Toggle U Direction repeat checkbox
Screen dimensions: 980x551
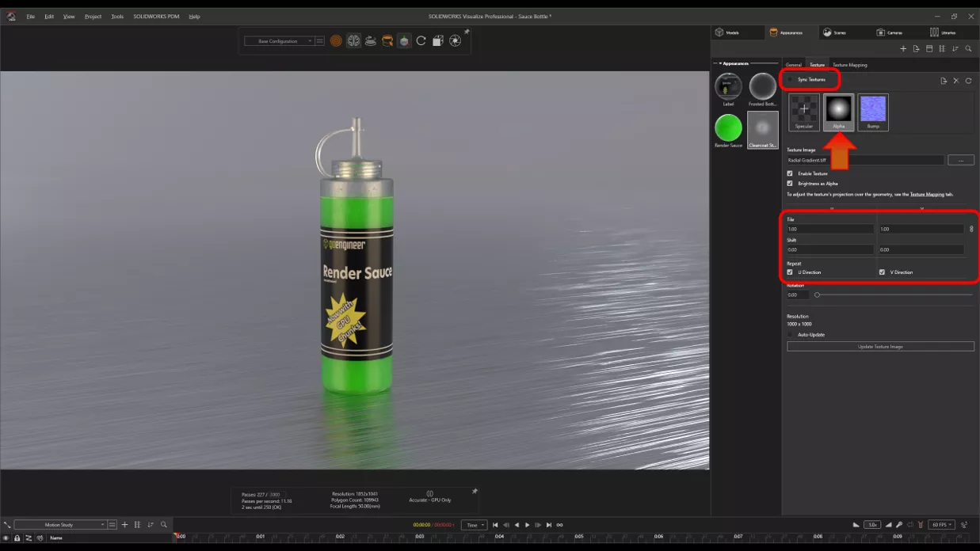(790, 272)
